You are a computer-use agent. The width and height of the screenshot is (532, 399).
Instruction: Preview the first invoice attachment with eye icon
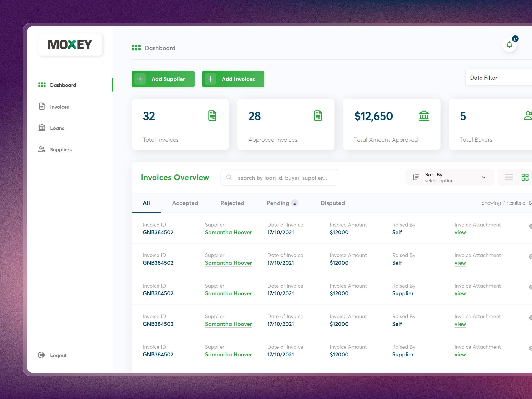tap(530, 226)
